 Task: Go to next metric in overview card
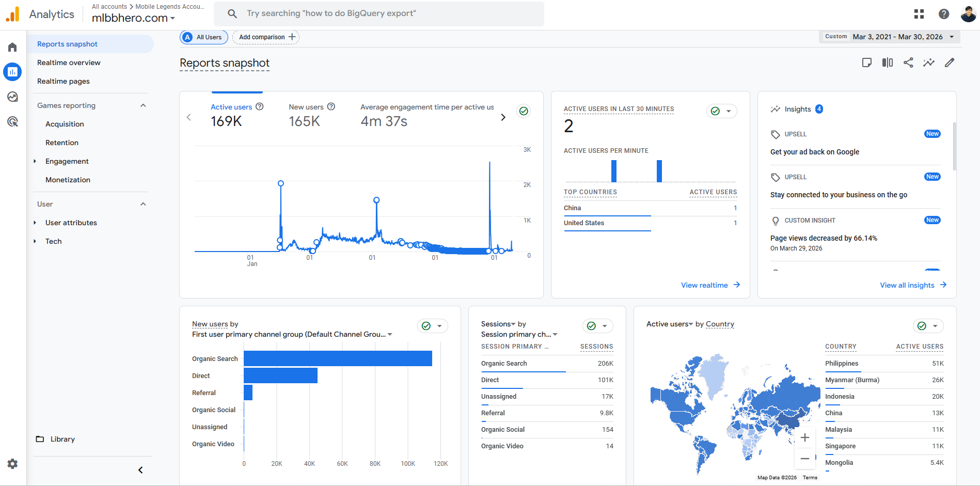[503, 117]
